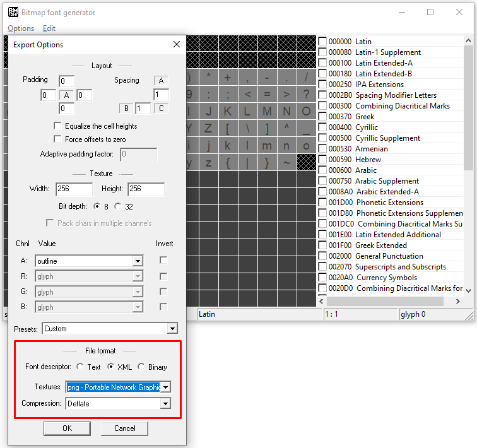This screenshot has height=448, width=477.
Task: Select 32 bit depth radio button
Action: tap(118, 206)
